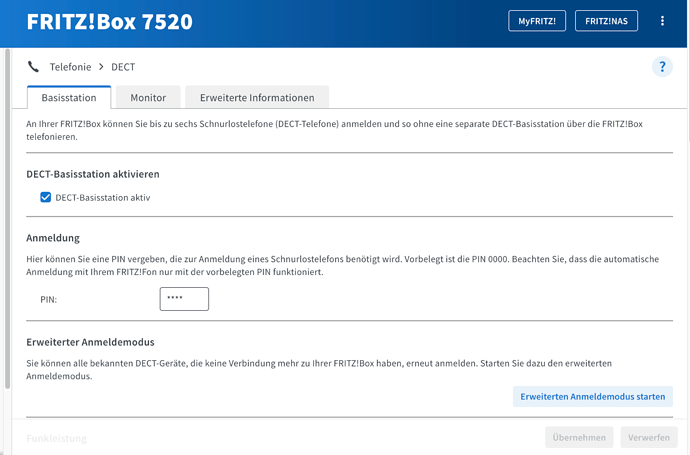Open FRITZ!NAS
Screen dimensions: 690x455
606,21
